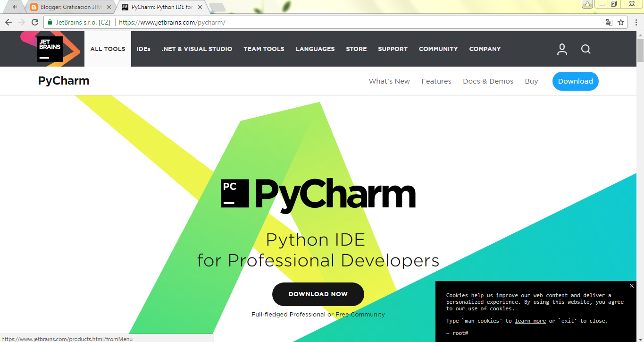Click 'for Professional Developers' heading
The width and height of the screenshot is (644, 342).
pyautogui.click(x=318, y=260)
